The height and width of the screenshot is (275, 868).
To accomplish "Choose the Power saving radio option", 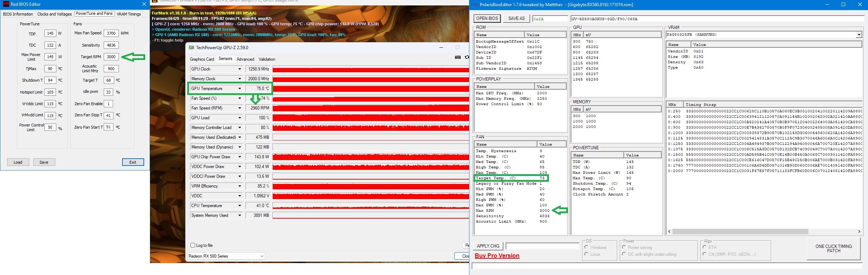I will click(624, 247).
